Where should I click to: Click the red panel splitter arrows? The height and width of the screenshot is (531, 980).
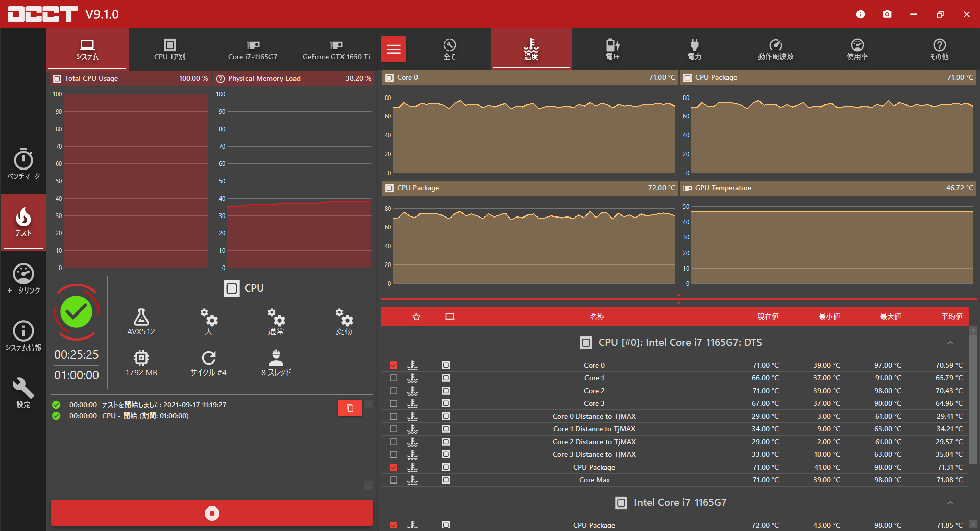pyautogui.click(x=679, y=299)
